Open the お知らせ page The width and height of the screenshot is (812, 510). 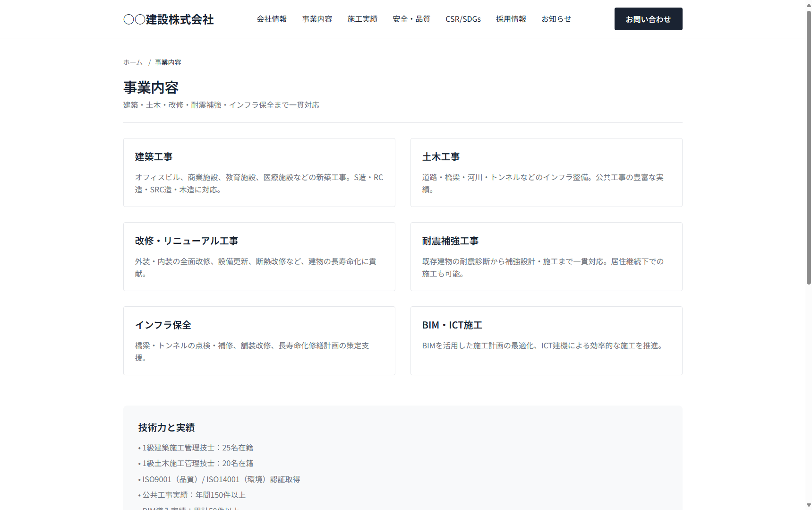(x=556, y=19)
